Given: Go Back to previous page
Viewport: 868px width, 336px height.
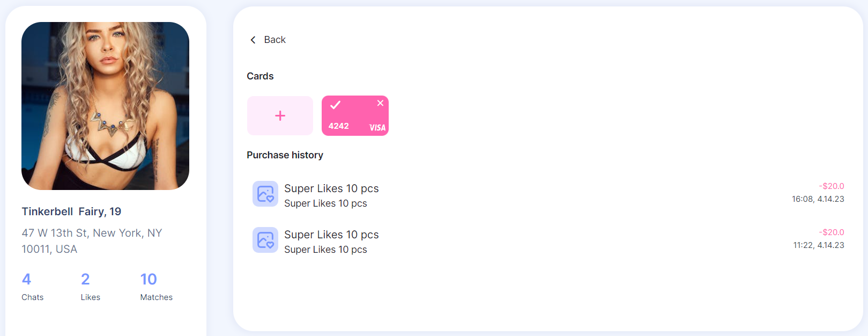Looking at the screenshot, I should point(268,40).
